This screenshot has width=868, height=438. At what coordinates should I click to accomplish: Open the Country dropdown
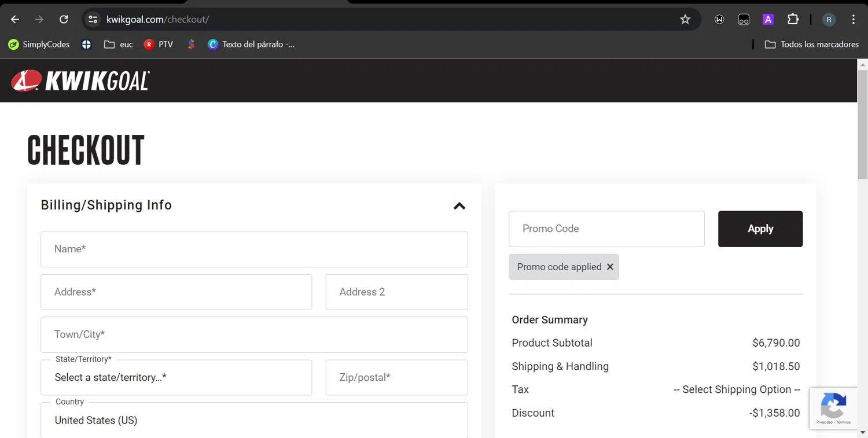point(254,420)
